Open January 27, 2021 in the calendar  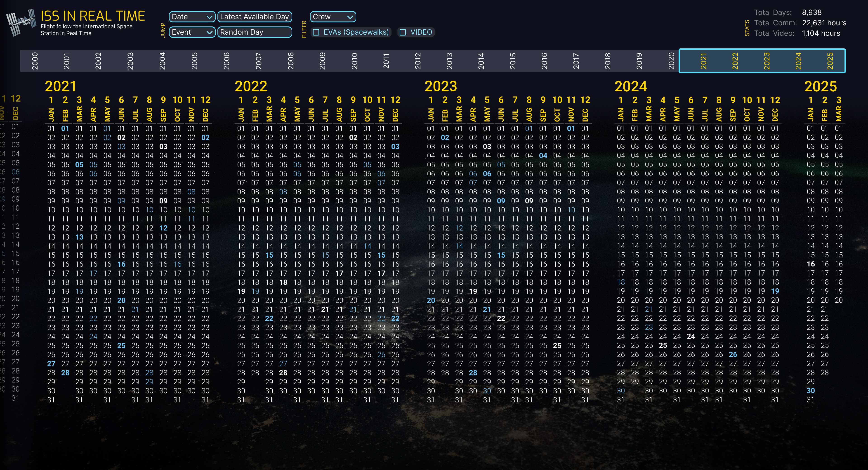click(51, 364)
